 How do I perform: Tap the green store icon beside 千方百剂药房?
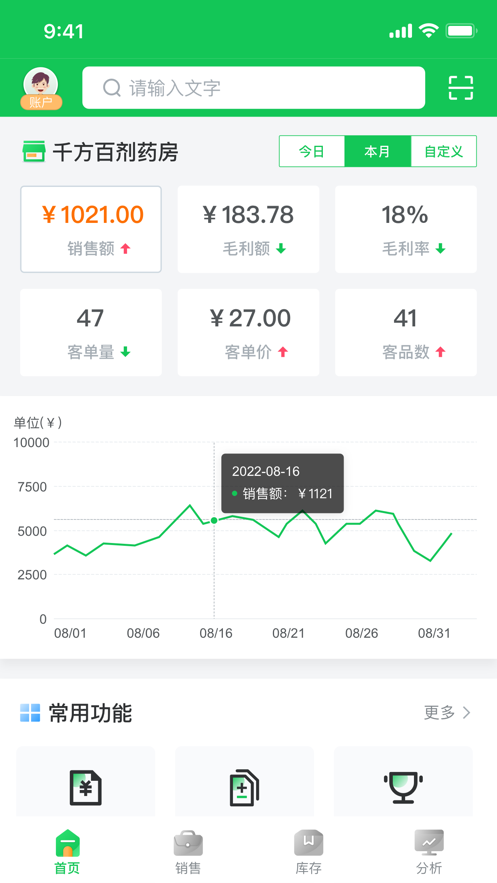pos(33,152)
